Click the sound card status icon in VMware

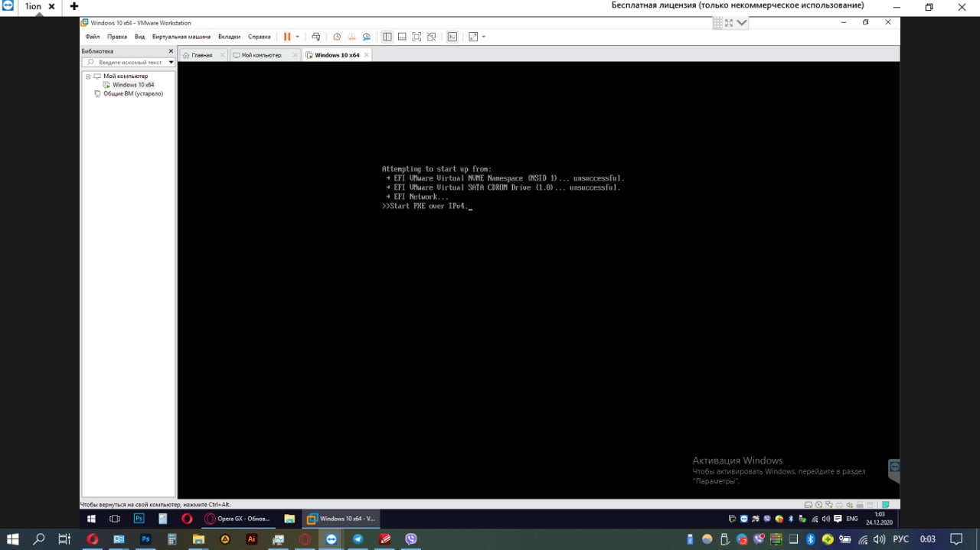click(x=850, y=505)
